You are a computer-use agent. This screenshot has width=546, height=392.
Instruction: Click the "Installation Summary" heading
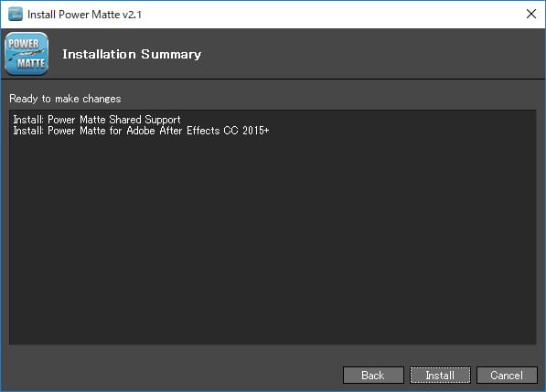[132, 54]
